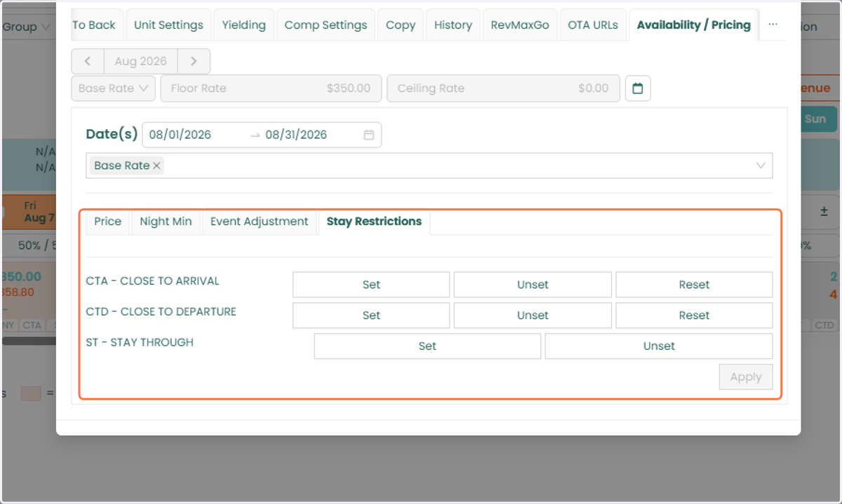Click the Apply button

point(746,377)
